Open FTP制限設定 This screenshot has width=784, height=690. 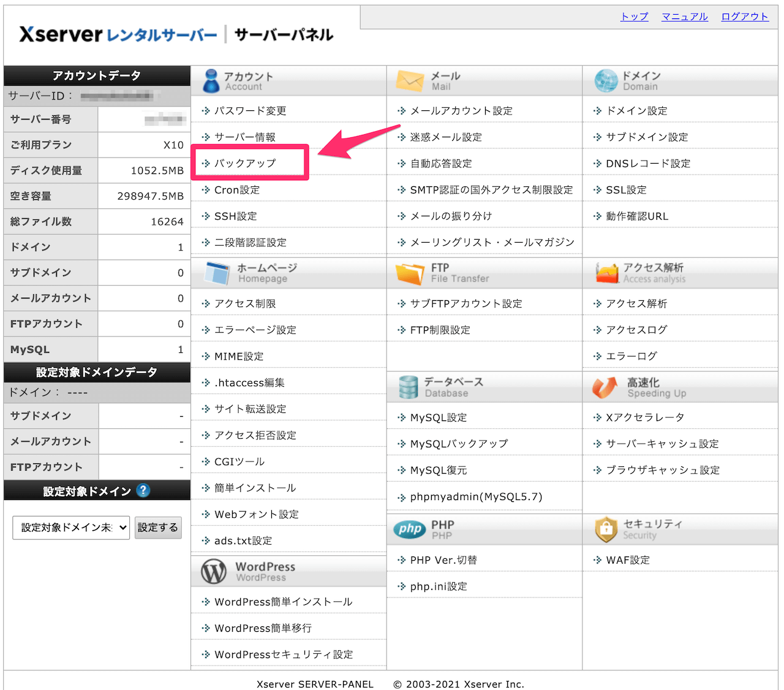pos(440,330)
